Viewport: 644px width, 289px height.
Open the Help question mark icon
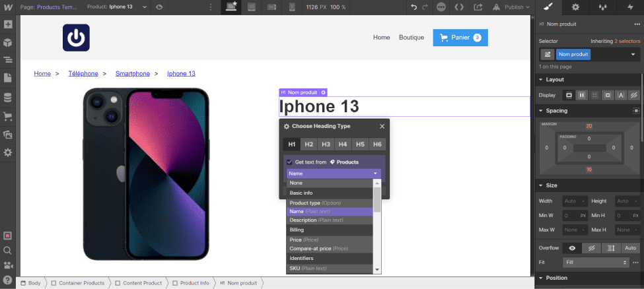pos(7,280)
